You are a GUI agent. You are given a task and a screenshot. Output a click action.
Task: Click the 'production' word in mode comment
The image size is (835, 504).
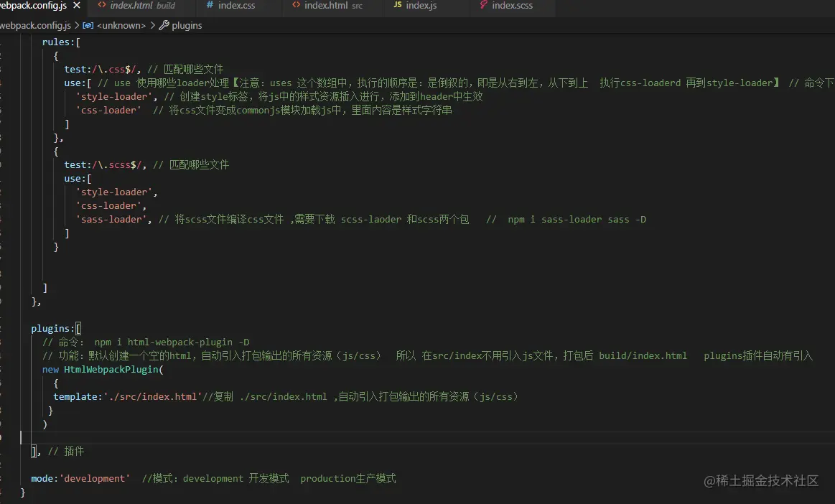point(327,478)
